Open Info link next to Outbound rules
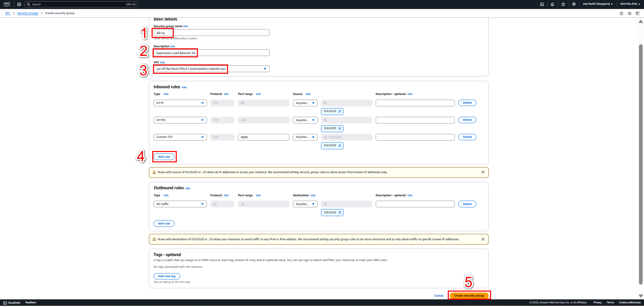Viewport: 644px width, 306px height. point(188,188)
